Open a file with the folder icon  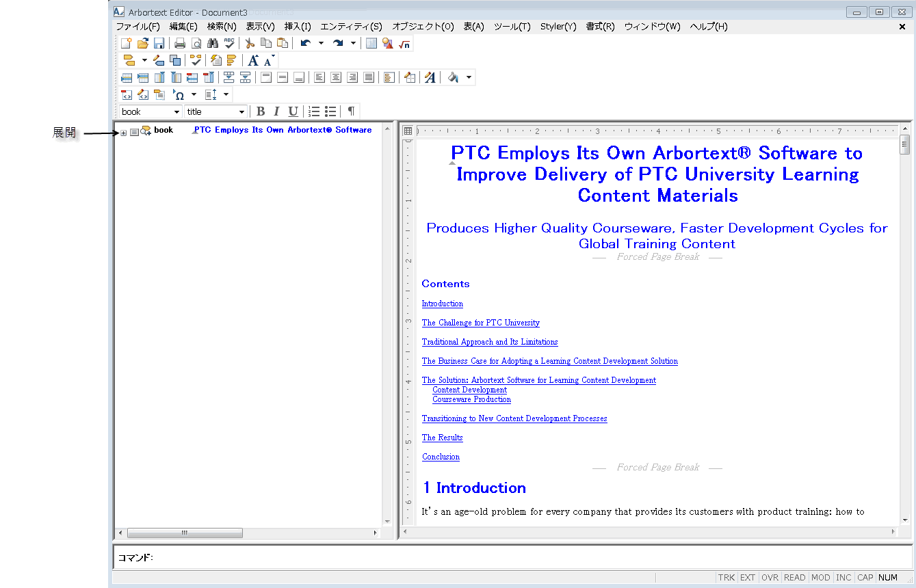(x=142, y=44)
